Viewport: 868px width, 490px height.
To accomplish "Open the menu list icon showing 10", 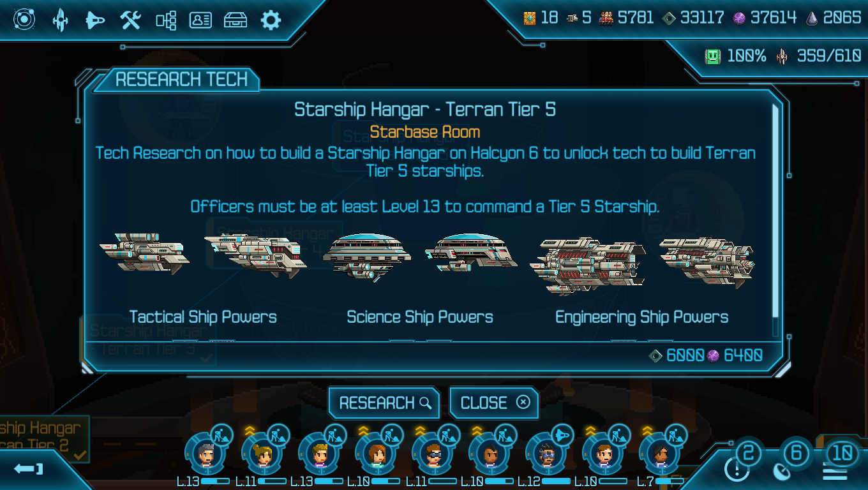I will click(842, 454).
